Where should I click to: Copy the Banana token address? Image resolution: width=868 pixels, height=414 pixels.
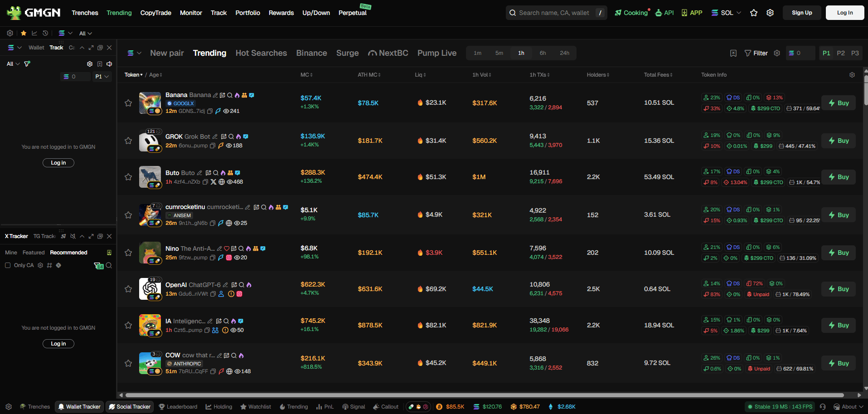(x=210, y=111)
